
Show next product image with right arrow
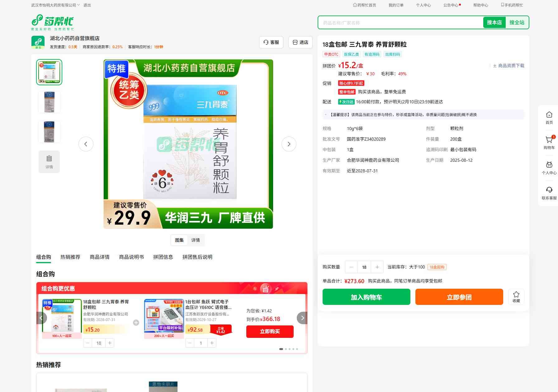click(289, 144)
